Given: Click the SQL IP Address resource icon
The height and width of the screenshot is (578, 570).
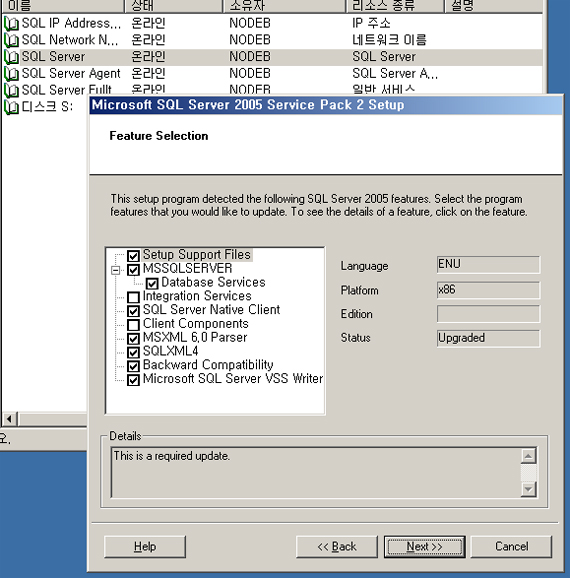Looking at the screenshot, I should coord(11,24).
